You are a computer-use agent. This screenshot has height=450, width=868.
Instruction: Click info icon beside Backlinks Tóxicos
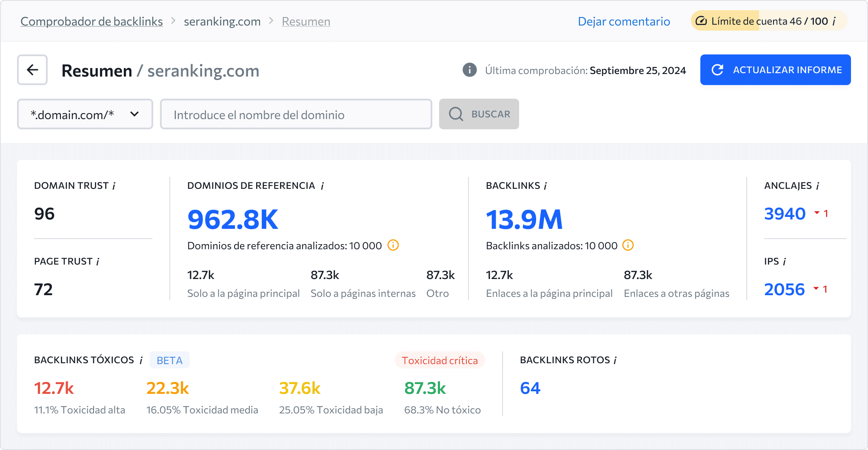[x=141, y=360]
